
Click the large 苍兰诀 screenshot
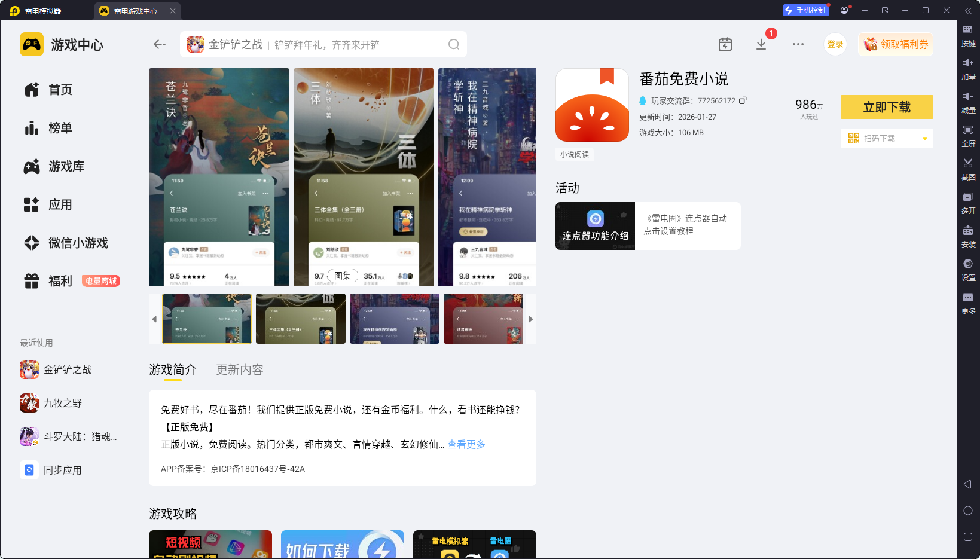point(219,177)
